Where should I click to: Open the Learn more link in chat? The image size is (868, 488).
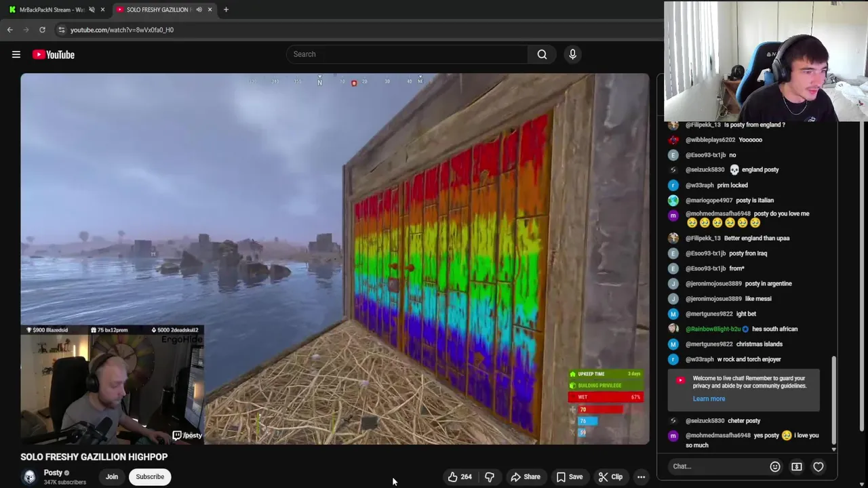pos(709,399)
